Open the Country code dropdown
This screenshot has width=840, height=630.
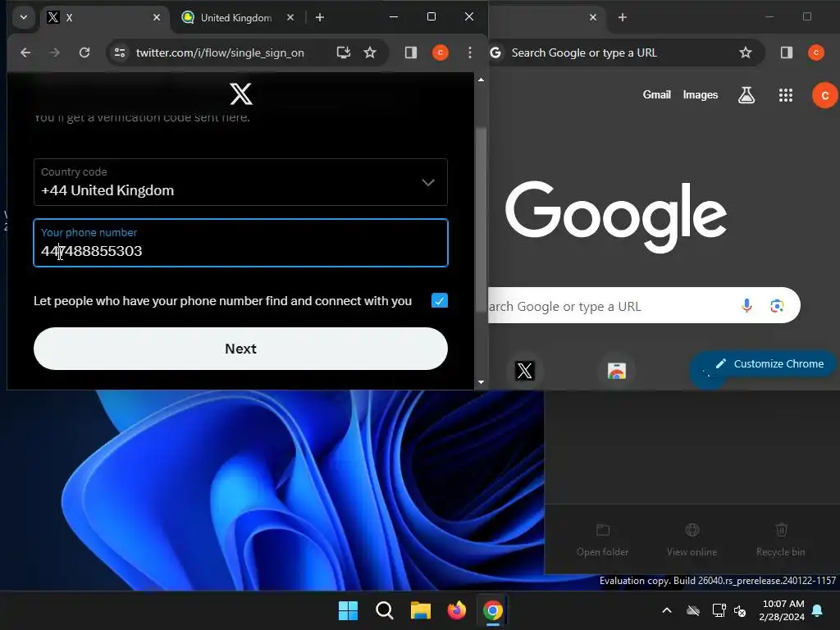pyautogui.click(x=240, y=182)
